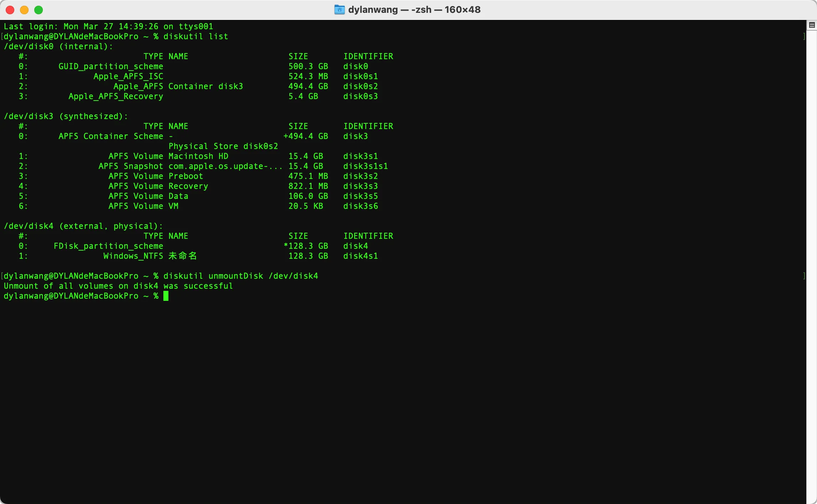The image size is (817, 504).
Task: Click the folder icon in title bar
Action: click(339, 10)
